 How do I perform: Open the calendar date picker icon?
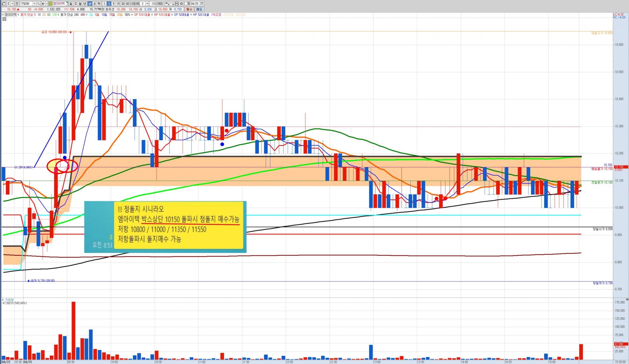tap(202, 4)
